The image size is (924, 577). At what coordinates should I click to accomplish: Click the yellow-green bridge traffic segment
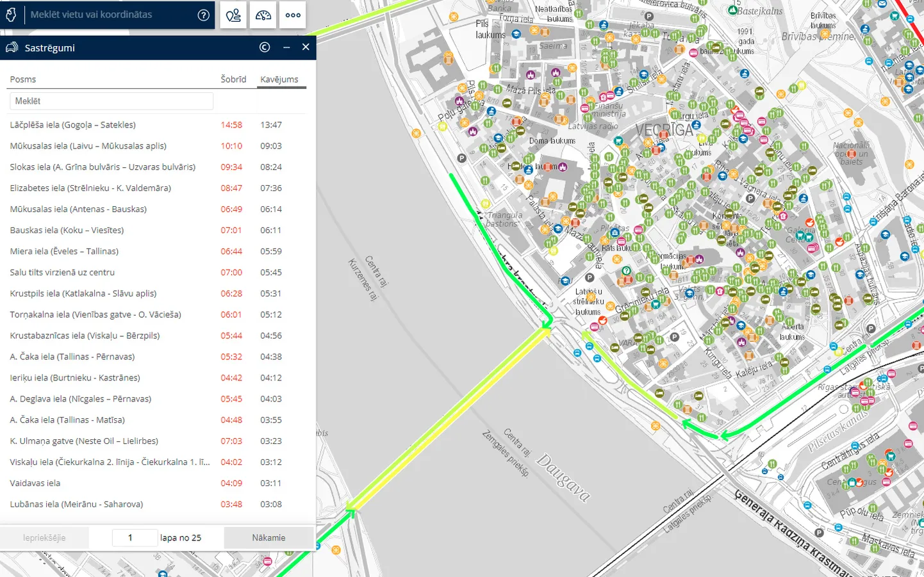coord(449,420)
